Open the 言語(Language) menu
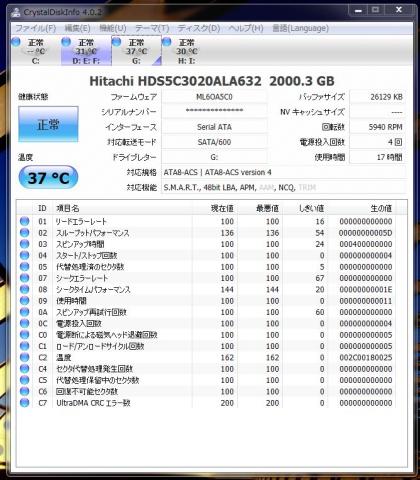This screenshot has height=480, width=420. tap(300, 29)
